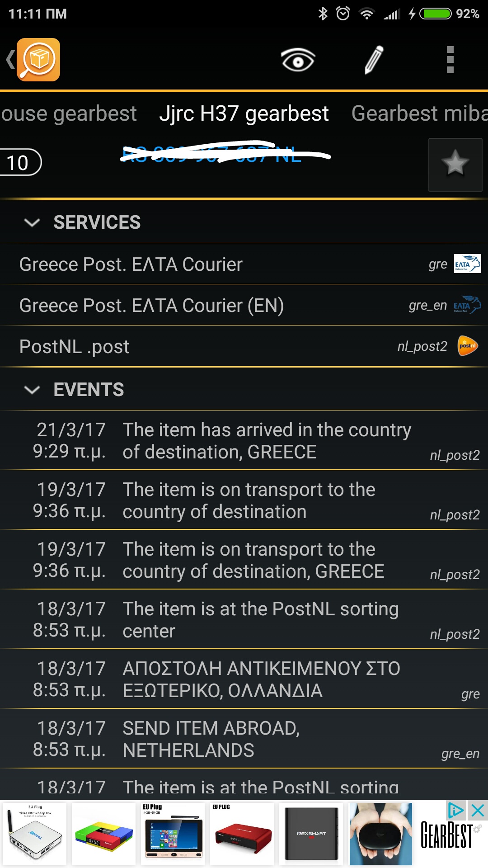Tap the PostNL orange logo icon
The image size is (488, 868).
tap(468, 346)
